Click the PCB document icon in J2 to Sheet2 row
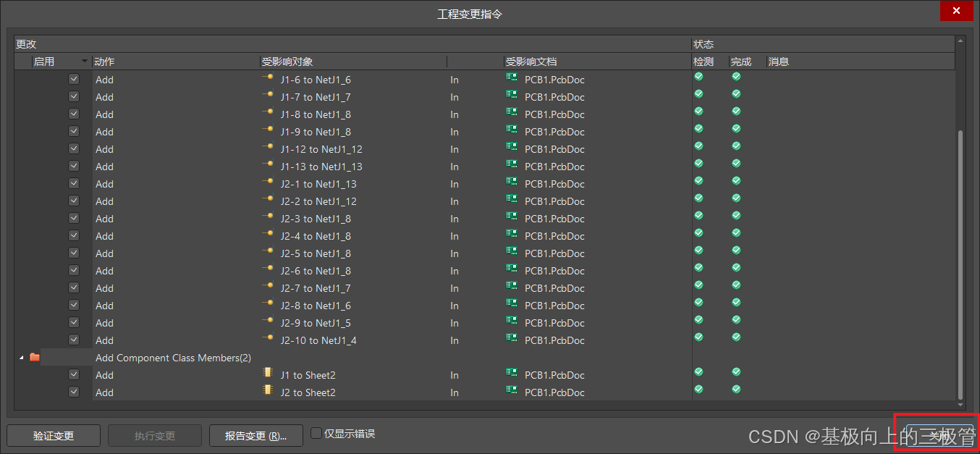 coord(512,390)
